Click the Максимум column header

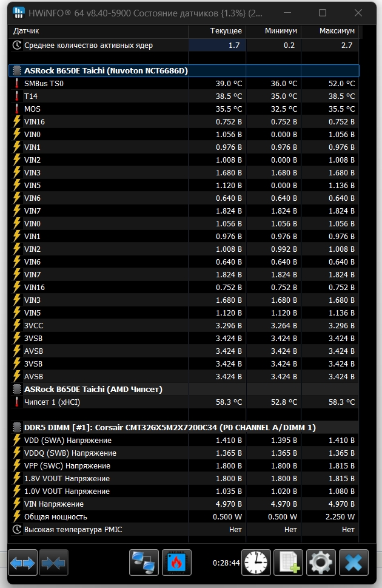click(330, 31)
